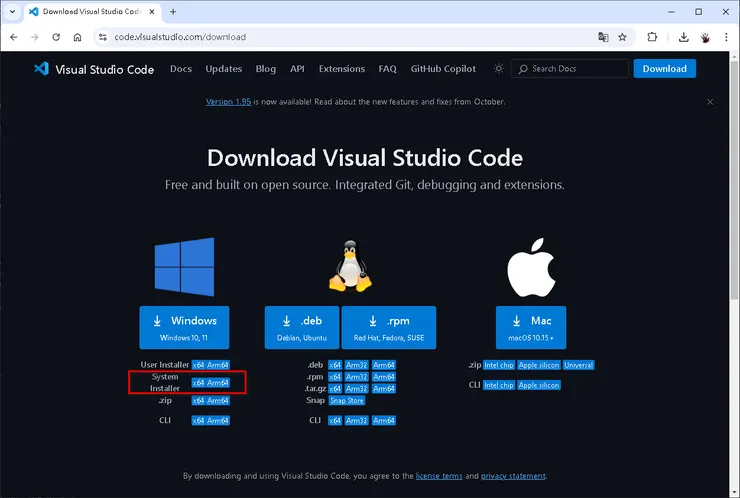This screenshot has height=498, width=740.
Task: Open the Chrome three-dot menu
Action: (726, 37)
